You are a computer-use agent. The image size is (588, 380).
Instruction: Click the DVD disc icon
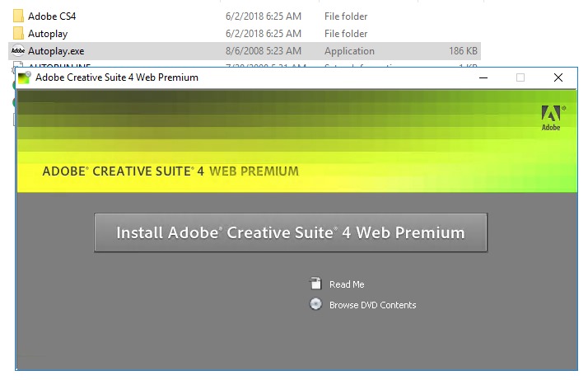[315, 304]
